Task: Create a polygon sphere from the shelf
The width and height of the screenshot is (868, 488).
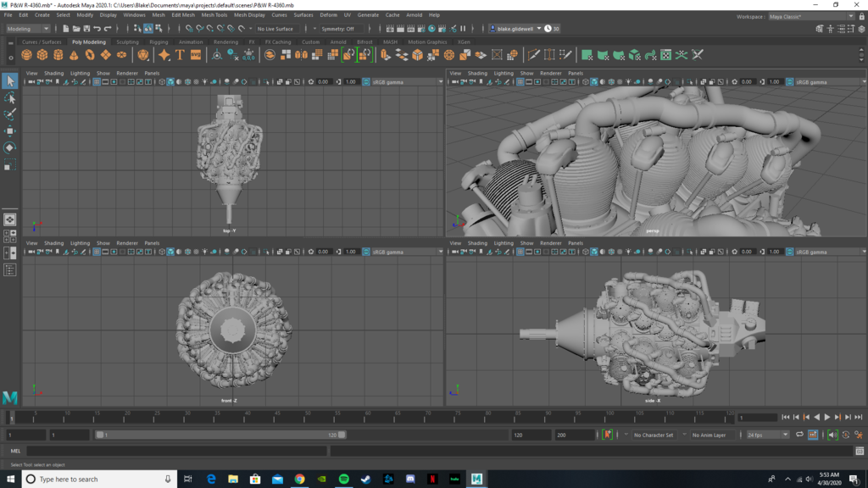Action: point(25,54)
